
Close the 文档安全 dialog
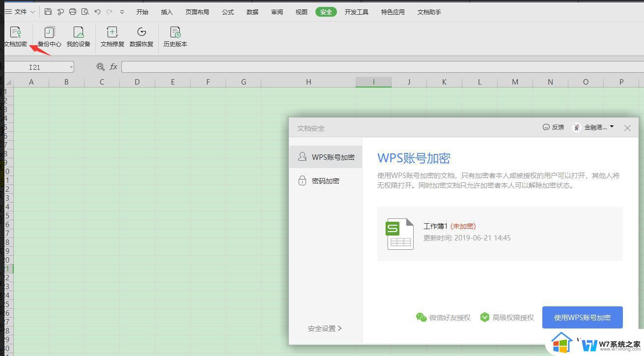(627, 128)
